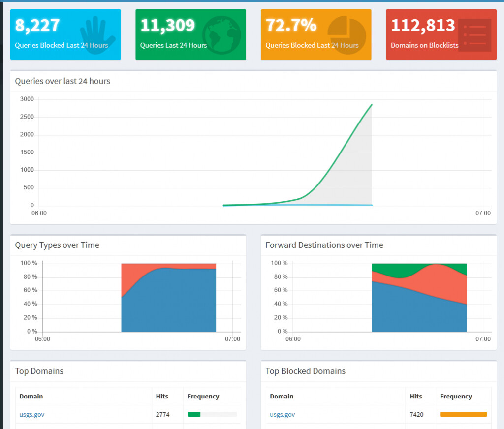The image size is (504, 429).
Task: Click the Hits column header in Top Domains
Action: point(162,396)
